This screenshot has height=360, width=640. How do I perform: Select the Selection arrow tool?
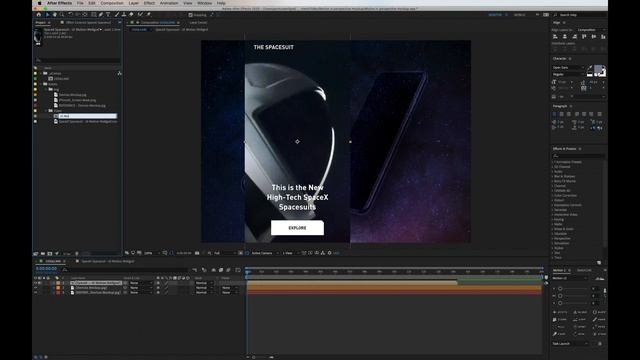[x=47, y=15]
